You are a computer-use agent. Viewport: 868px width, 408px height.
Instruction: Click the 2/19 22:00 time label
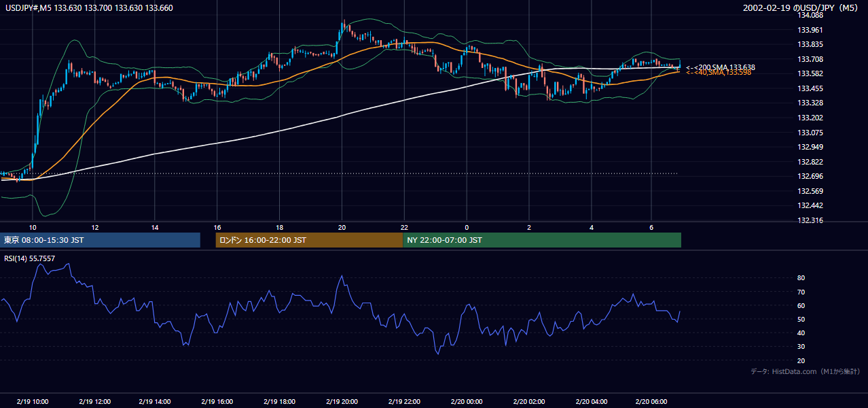click(x=404, y=402)
